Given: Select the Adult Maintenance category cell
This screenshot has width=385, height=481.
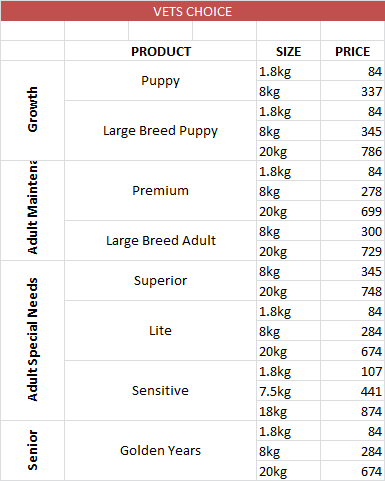Looking at the screenshot, I should point(32,211).
